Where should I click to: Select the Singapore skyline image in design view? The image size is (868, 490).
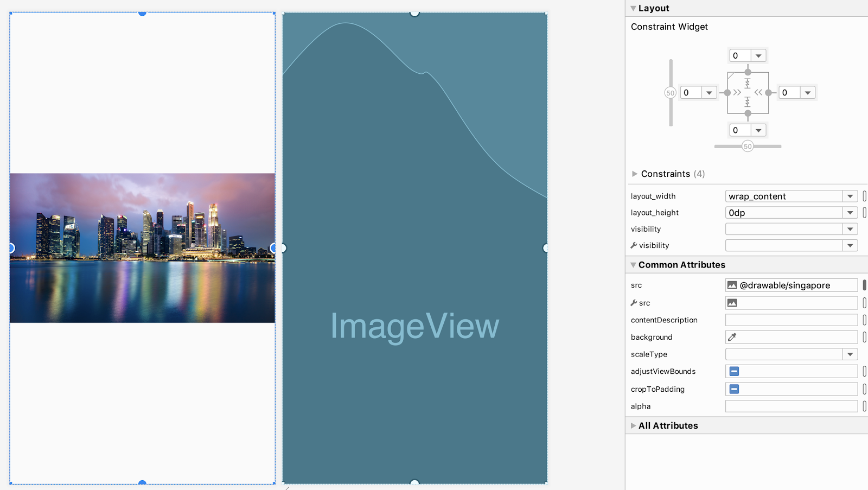point(142,248)
